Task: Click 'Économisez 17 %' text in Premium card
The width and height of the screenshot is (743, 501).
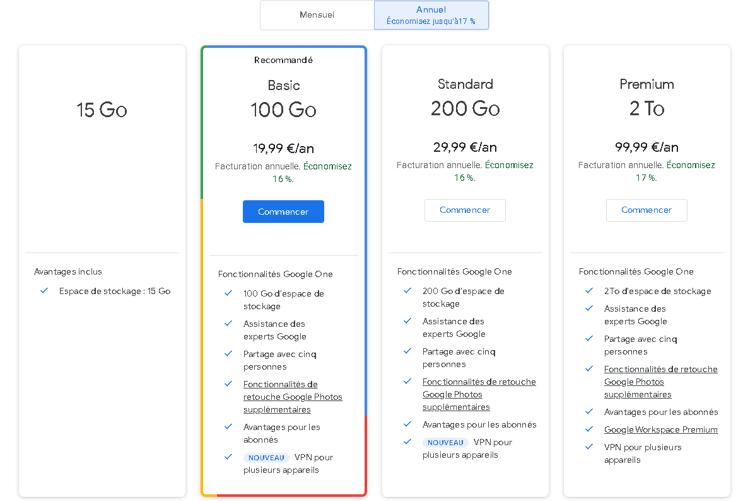Action: point(675,171)
